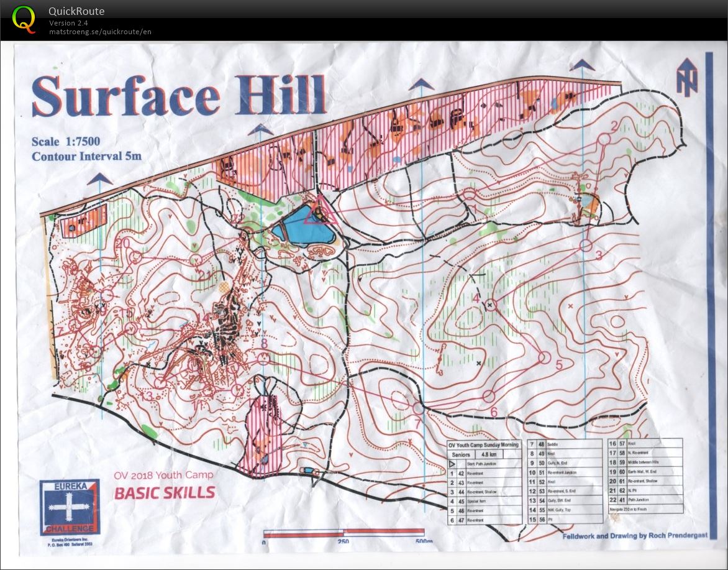Image resolution: width=728 pixels, height=570 pixels.
Task: Select control circle 7 at path junction
Action: pyautogui.click(x=419, y=408)
